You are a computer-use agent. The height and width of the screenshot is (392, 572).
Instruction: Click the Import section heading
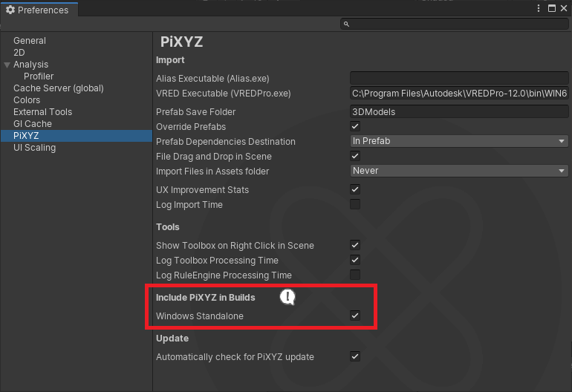point(170,60)
